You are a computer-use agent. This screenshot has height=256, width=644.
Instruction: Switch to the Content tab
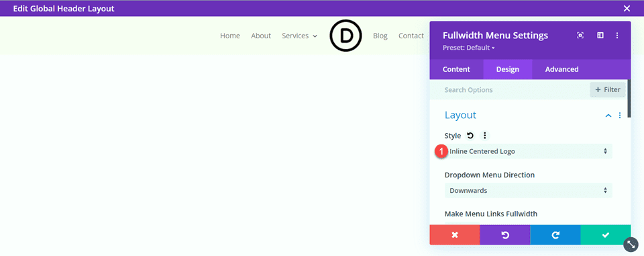(456, 69)
